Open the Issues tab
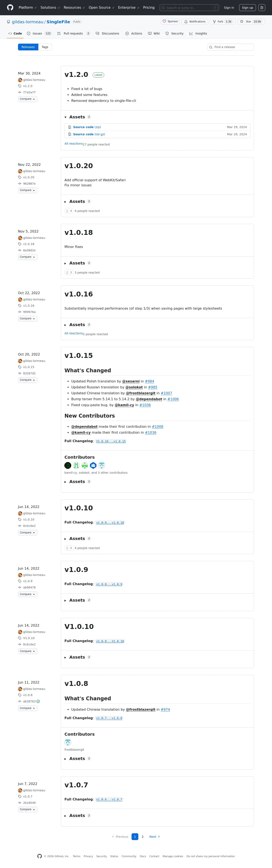272x868 pixels. [39, 33]
